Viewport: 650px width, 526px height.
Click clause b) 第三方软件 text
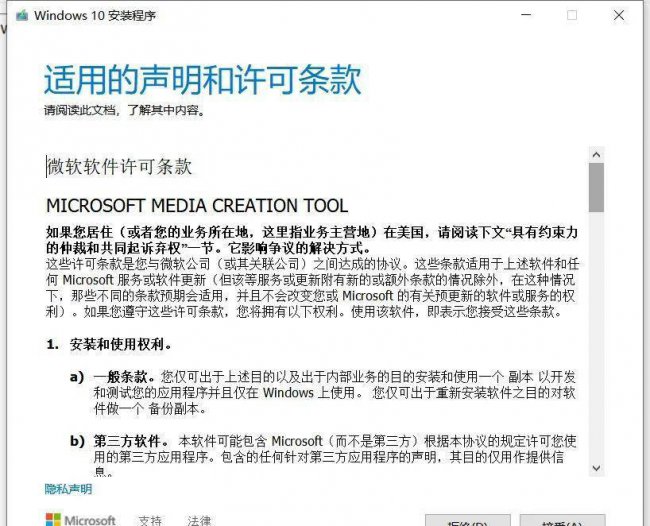pos(323,456)
